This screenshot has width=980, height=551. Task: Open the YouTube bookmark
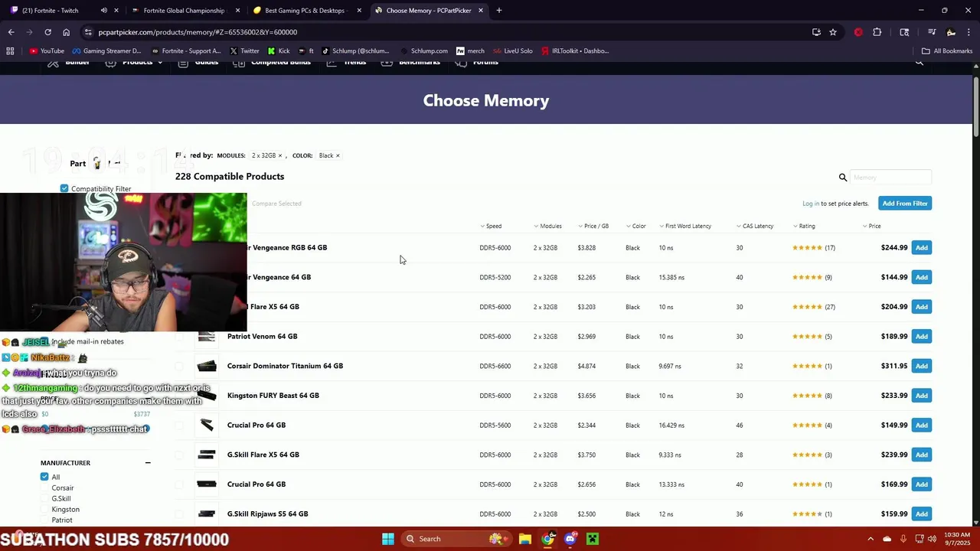click(47, 51)
